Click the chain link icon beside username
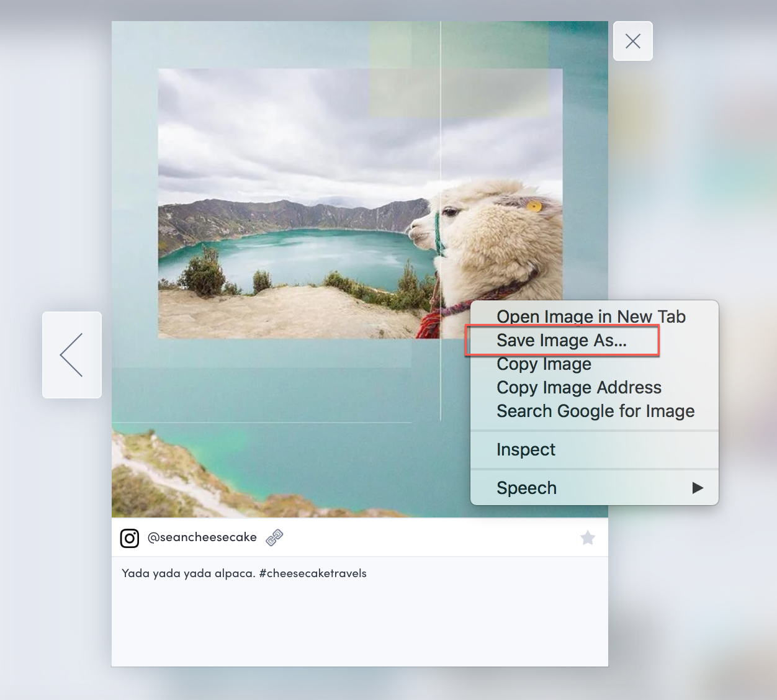 coord(274,537)
